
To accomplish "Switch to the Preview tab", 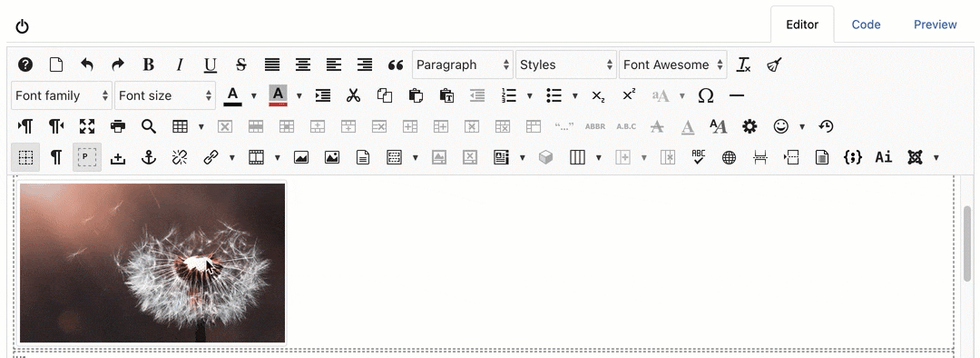I will point(935,25).
